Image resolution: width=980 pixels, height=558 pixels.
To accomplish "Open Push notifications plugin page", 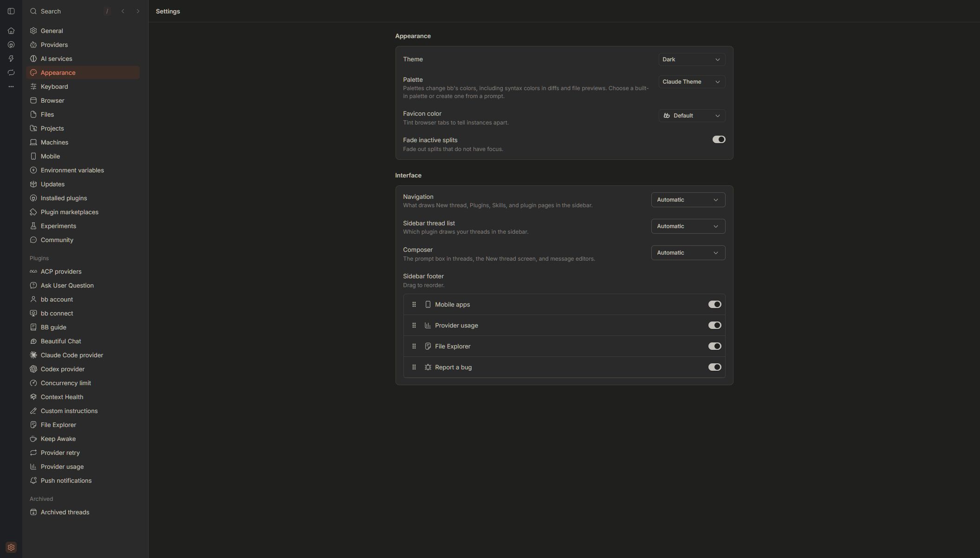I will click(x=83, y=480).
